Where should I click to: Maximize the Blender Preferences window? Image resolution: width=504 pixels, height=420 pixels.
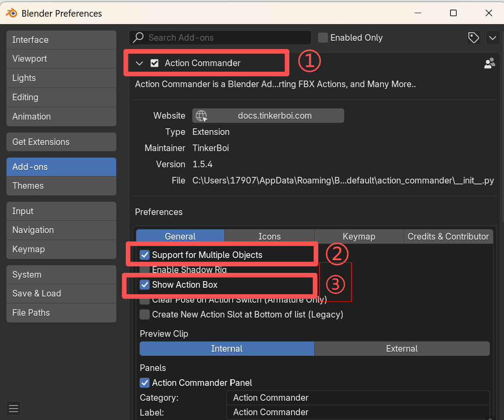coord(453,13)
